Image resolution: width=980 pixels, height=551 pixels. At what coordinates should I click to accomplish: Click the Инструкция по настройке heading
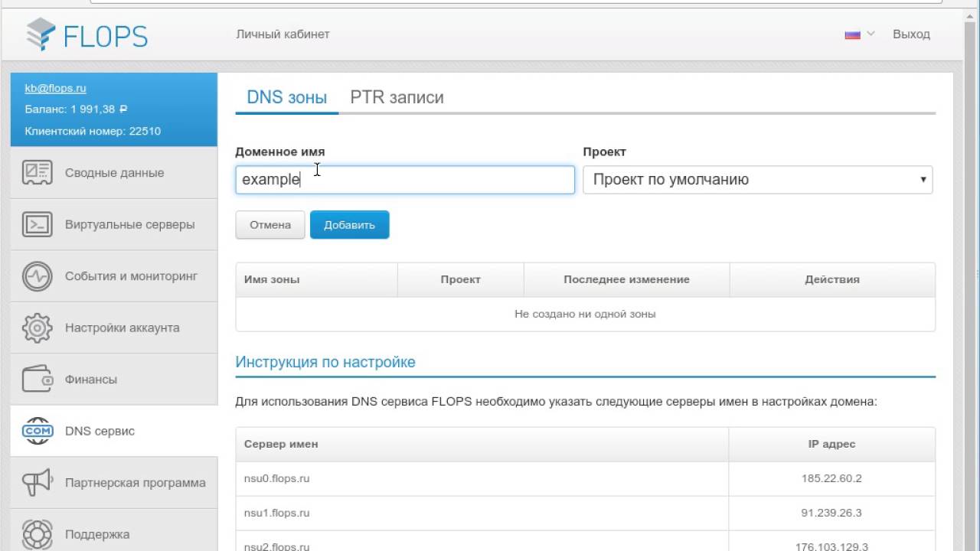[325, 362]
